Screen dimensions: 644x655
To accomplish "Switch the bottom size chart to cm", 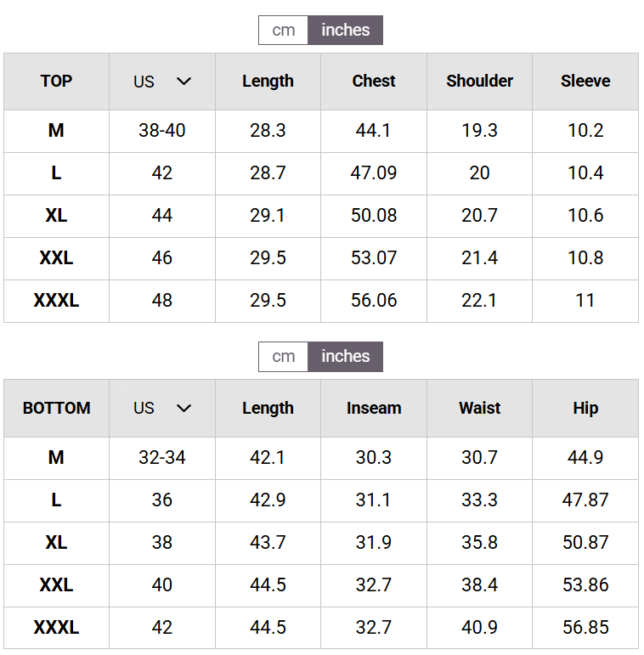I will click(283, 357).
